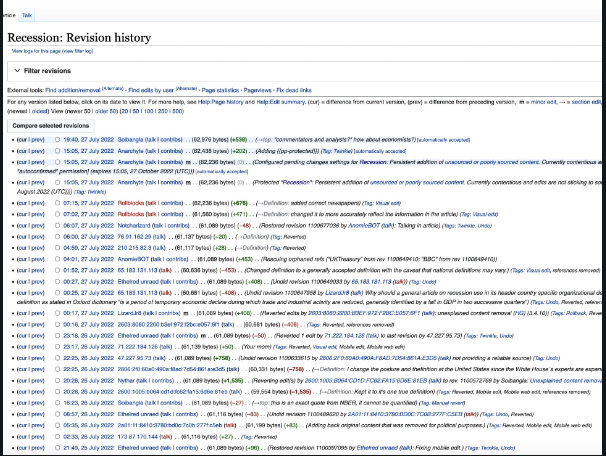Open the 04:59, 27 July 2022 revision date
Viewport: 606px width, 456px height.
[x=89, y=248]
